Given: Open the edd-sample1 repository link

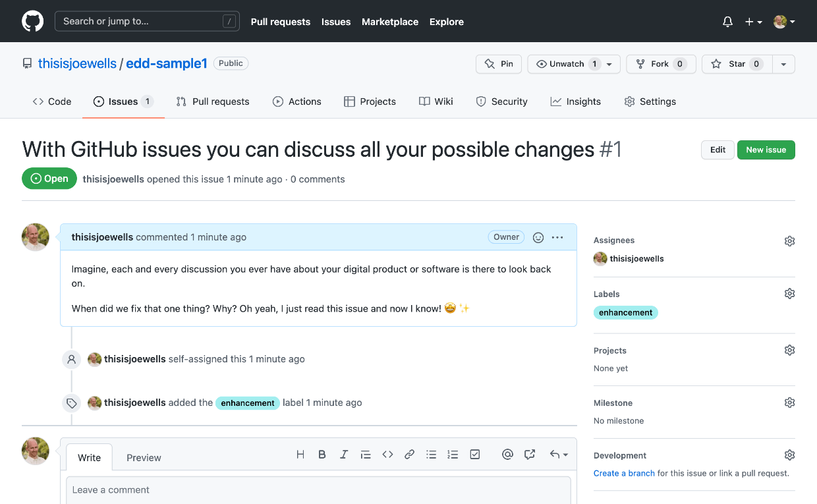Looking at the screenshot, I should click(x=167, y=64).
